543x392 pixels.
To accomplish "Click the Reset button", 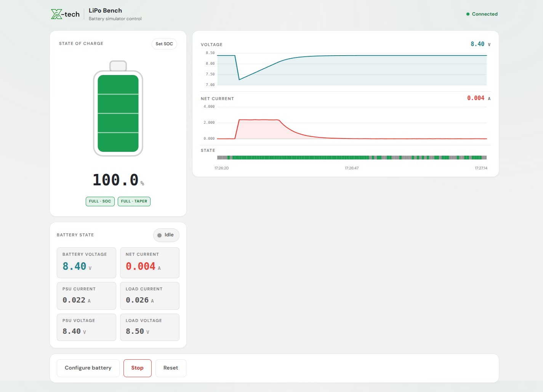I will point(171,368).
